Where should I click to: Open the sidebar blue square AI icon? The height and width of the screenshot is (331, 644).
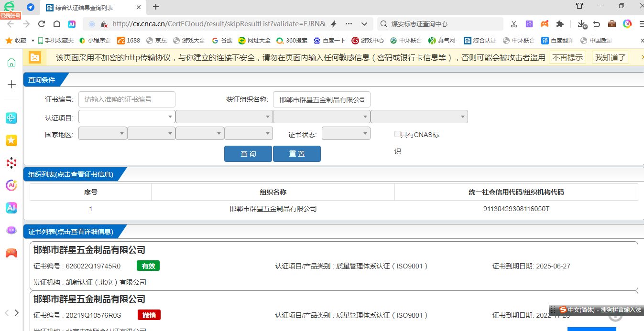[11, 208]
